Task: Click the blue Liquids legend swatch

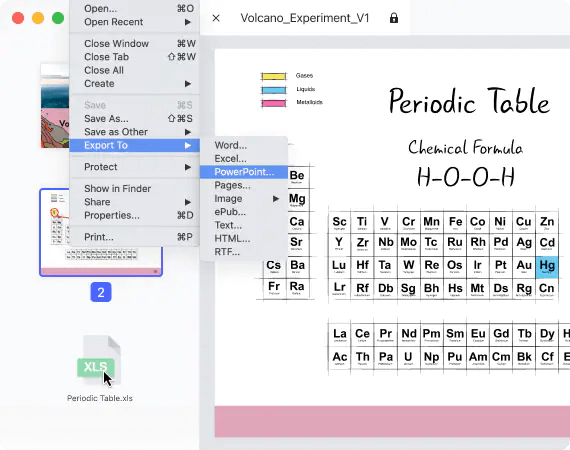Action: (273, 90)
